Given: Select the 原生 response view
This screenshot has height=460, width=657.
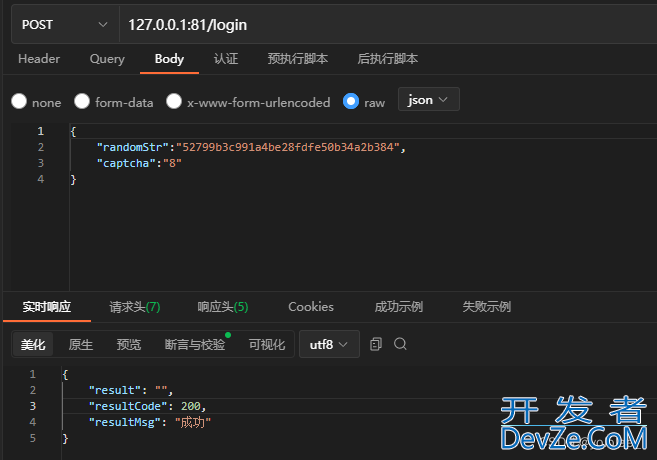Looking at the screenshot, I should [81, 344].
